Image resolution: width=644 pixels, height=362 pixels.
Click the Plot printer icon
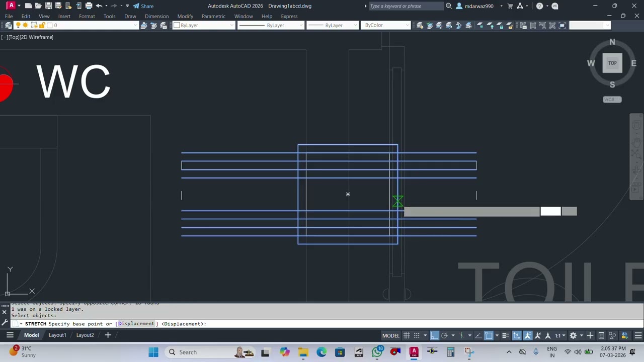[x=89, y=6]
